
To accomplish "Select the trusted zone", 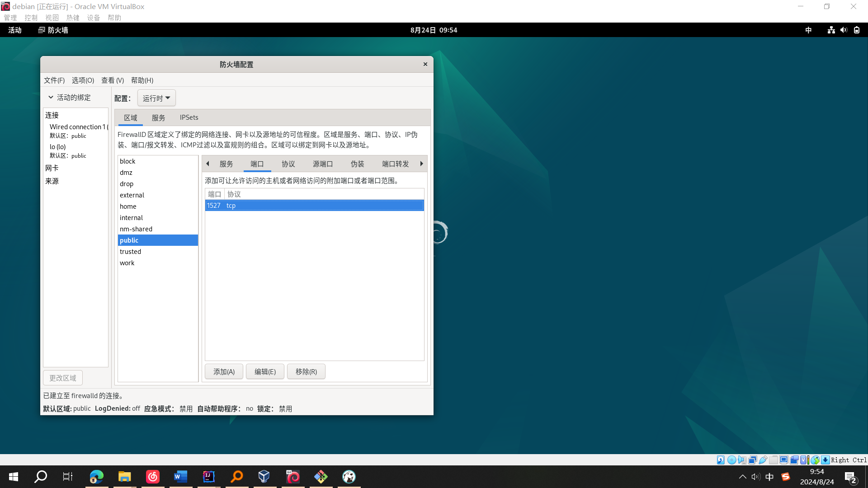I will [130, 252].
